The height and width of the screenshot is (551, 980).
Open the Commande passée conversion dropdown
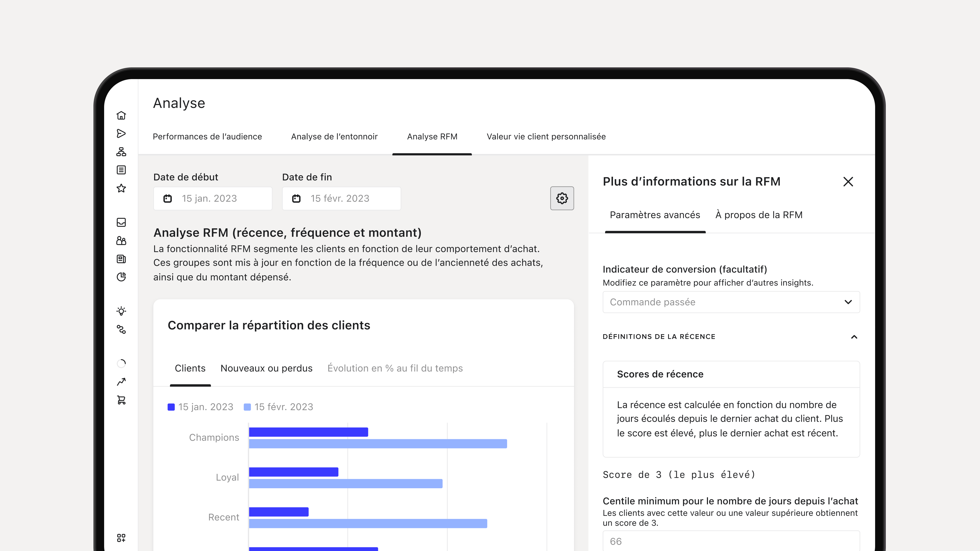(731, 302)
